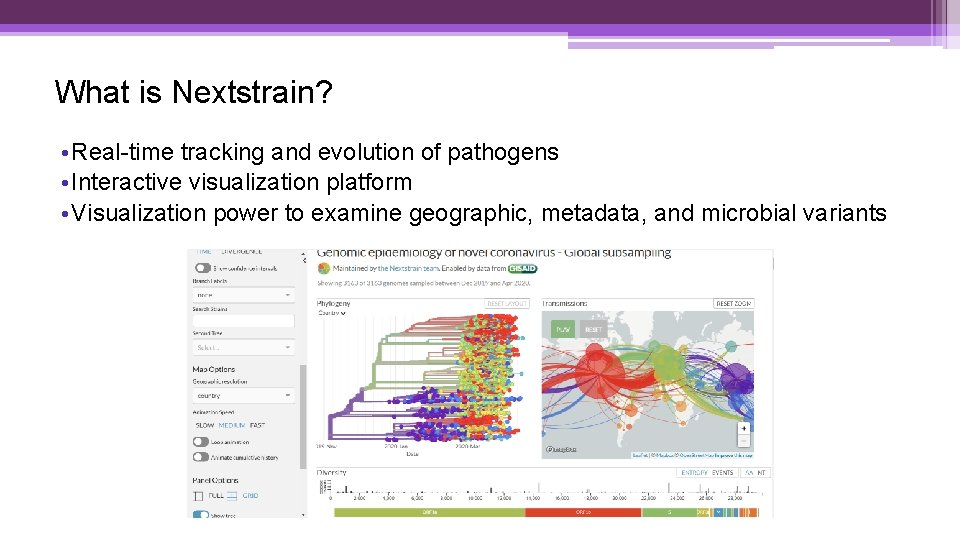Set animation speed to MEDIUM

coord(231,425)
